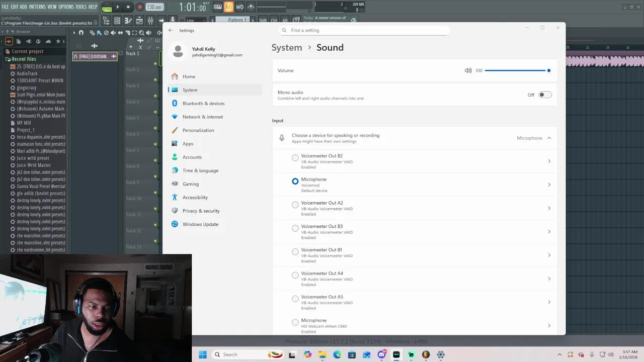Click the FL Studio stop button
The image size is (644, 362).
pyautogui.click(x=128, y=7)
